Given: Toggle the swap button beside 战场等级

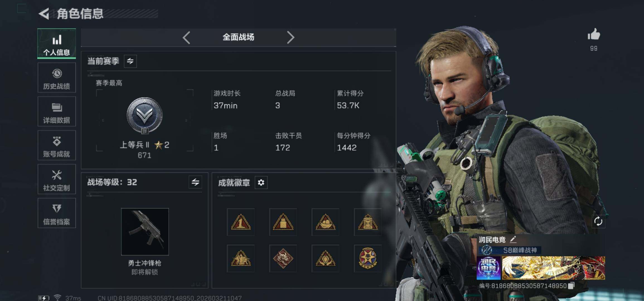Looking at the screenshot, I should point(195,182).
